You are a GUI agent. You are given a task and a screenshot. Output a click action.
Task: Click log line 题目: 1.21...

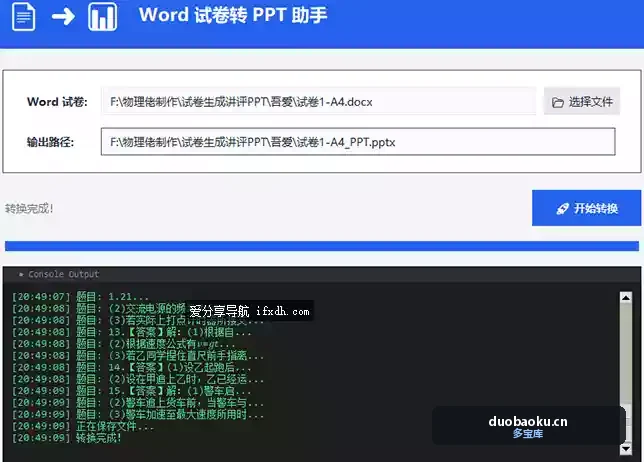pos(80,297)
